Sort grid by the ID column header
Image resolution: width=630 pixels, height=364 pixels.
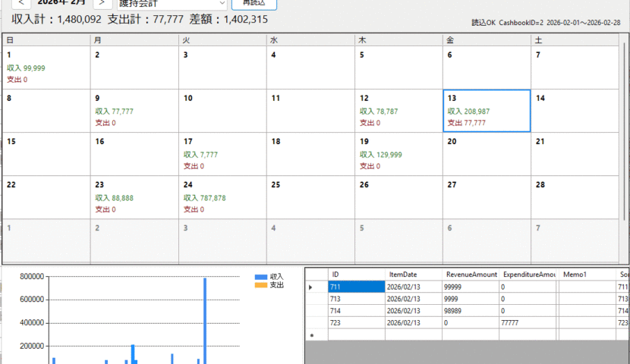click(x=356, y=274)
